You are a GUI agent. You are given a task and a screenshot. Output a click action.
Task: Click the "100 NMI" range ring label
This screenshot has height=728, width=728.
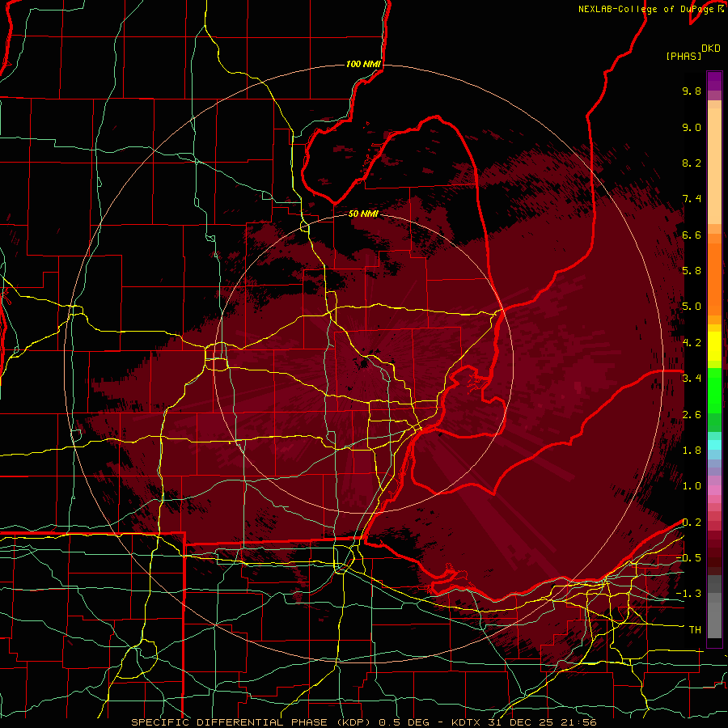(363, 64)
